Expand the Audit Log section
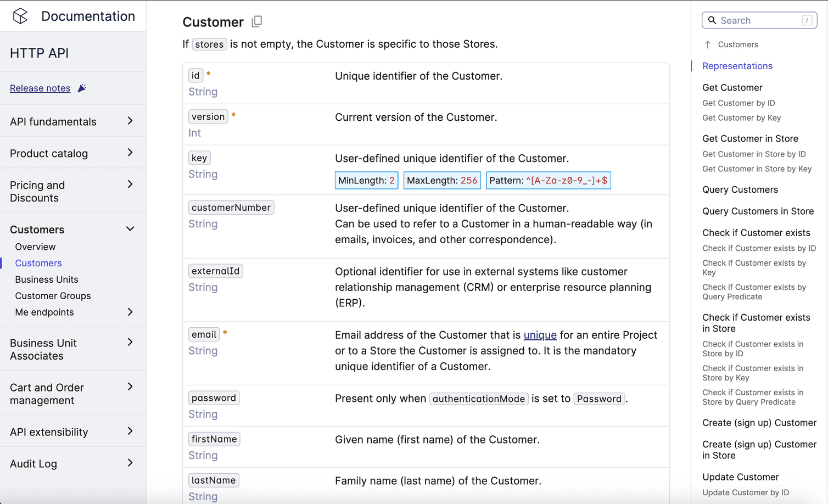 [130, 463]
